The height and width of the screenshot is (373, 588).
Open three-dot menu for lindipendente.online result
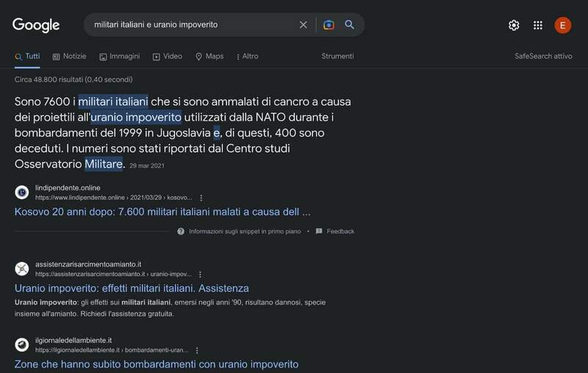tap(201, 198)
